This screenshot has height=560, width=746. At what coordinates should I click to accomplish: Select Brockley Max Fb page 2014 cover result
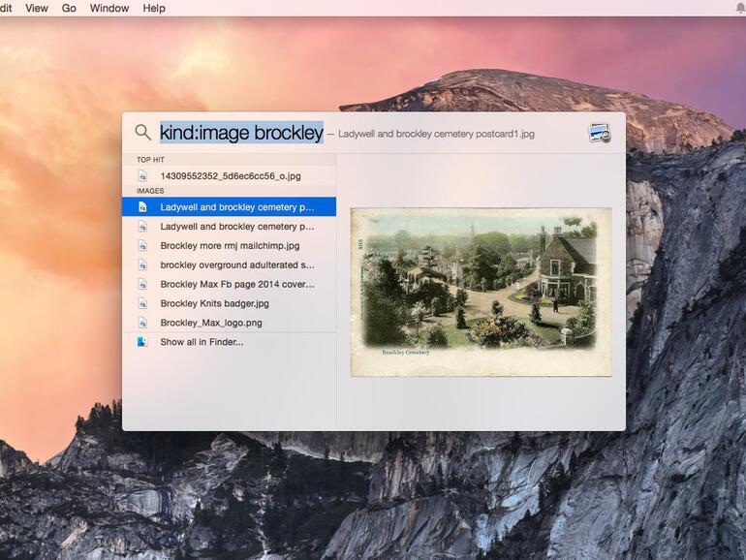coord(230,284)
